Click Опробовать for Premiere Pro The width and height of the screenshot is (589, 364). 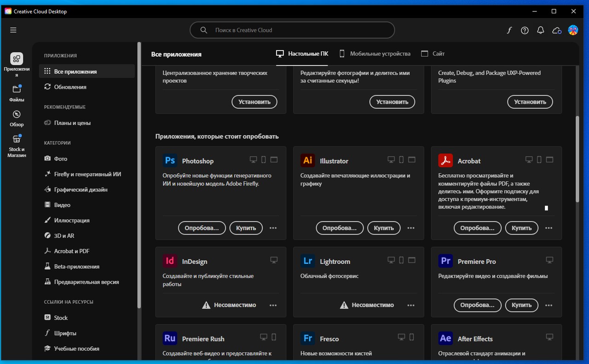tap(478, 305)
